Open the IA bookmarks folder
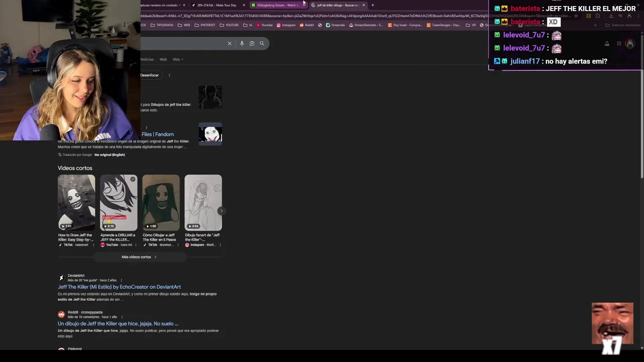The width and height of the screenshot is (644, 362). click(248, 25)
